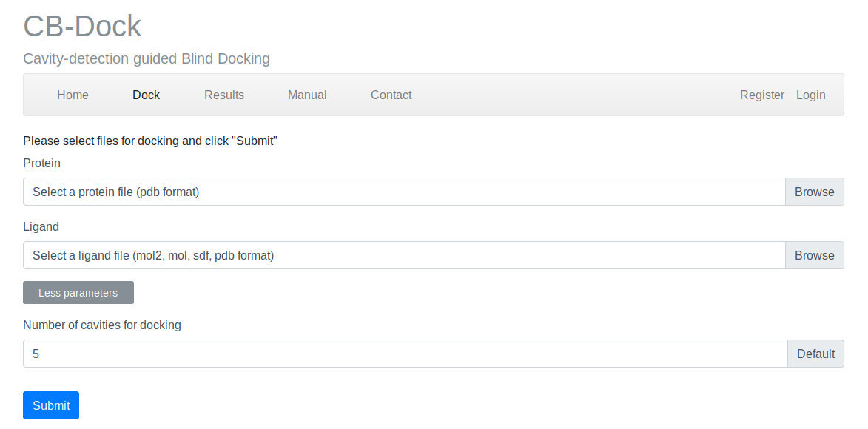Click the Register link
This screenshot has height=429, width=868.
762,95
